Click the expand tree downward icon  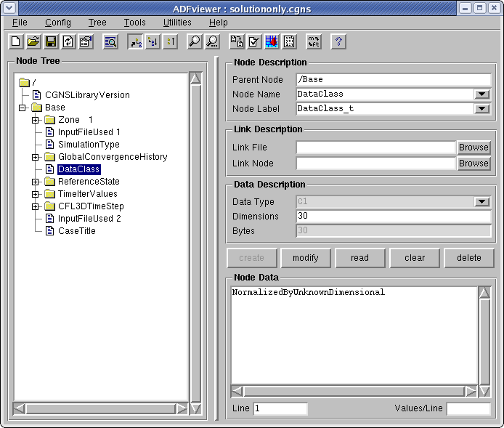(x=153, y=41)
